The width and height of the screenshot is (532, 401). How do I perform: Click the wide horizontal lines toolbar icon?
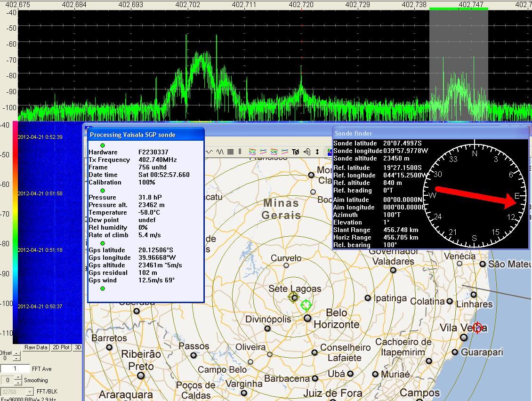click(x=231, y=152)
